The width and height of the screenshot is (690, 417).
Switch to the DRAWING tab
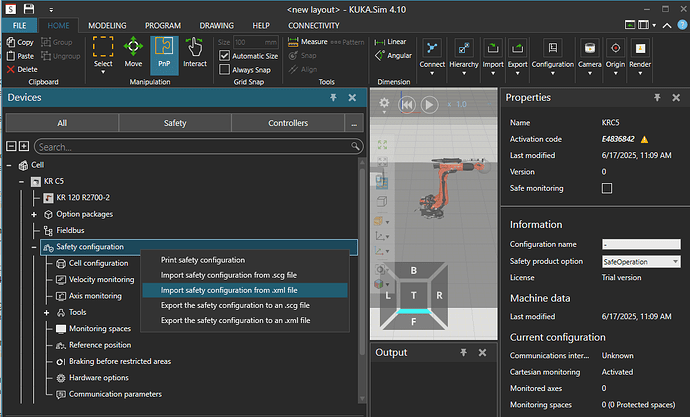[x=217, y=26]
